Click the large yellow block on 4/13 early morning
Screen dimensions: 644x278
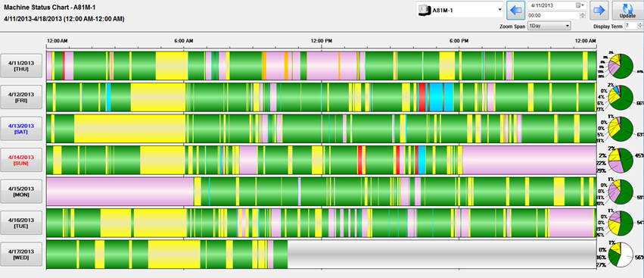(129, 128)
